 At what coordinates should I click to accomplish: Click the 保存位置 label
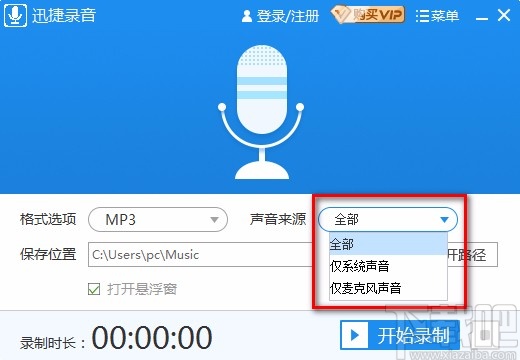pos(48,254)
